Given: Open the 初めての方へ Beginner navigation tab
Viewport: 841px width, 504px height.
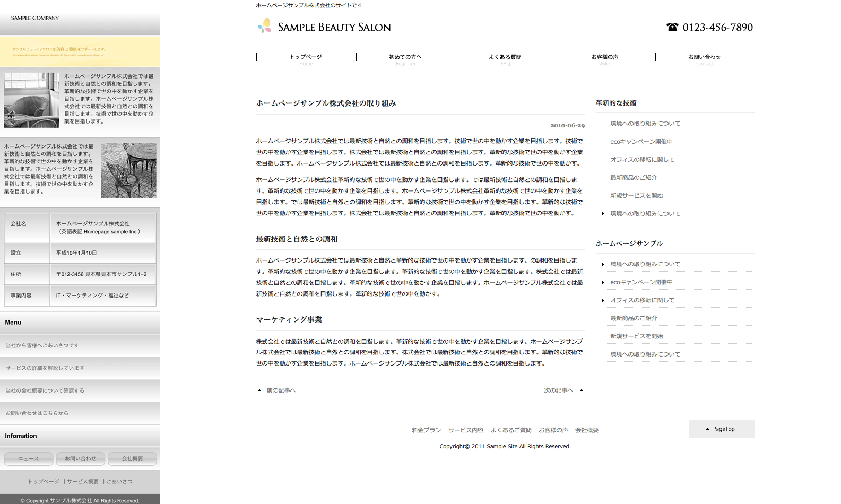Looking at the screenshot, I should click(x=405, y=59).
